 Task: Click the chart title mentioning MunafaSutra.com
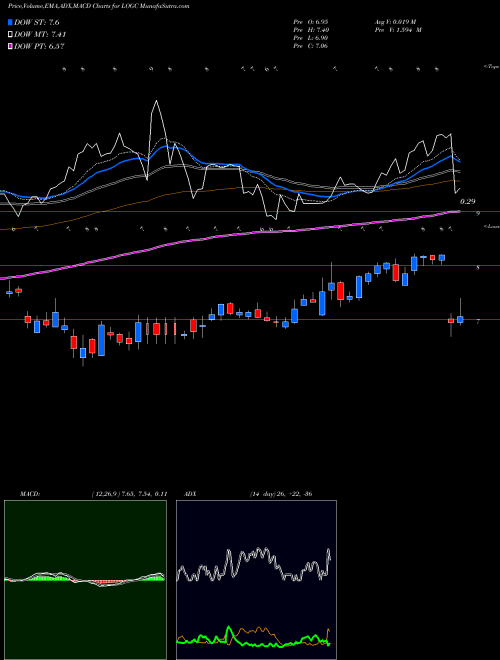click(98, 6)
